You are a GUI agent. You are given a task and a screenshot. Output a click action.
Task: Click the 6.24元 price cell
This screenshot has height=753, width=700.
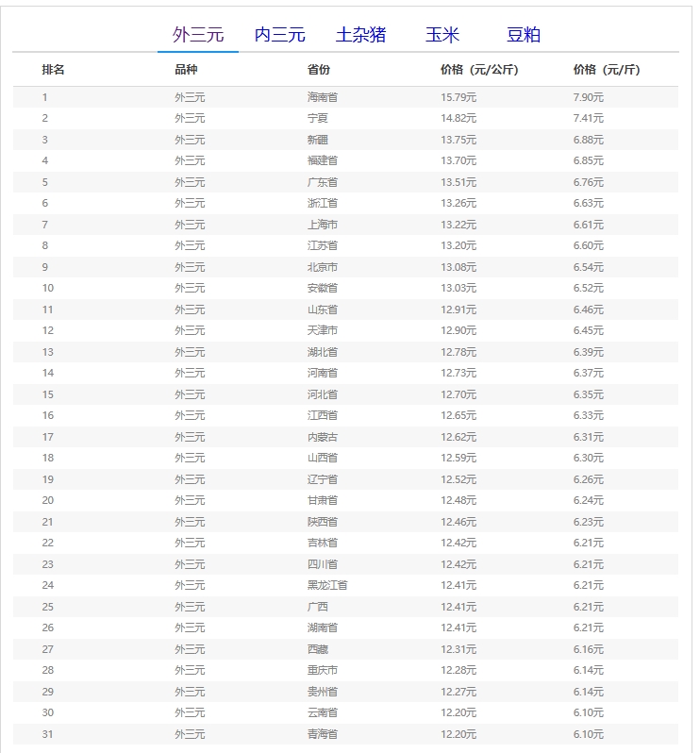pyautogui.click(x=588, y=500)
